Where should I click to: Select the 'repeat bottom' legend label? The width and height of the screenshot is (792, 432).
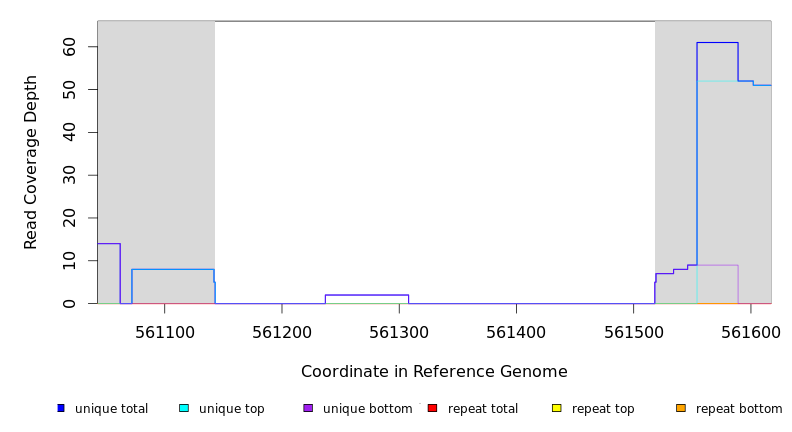pyautogui.click(x=739, y=409)
